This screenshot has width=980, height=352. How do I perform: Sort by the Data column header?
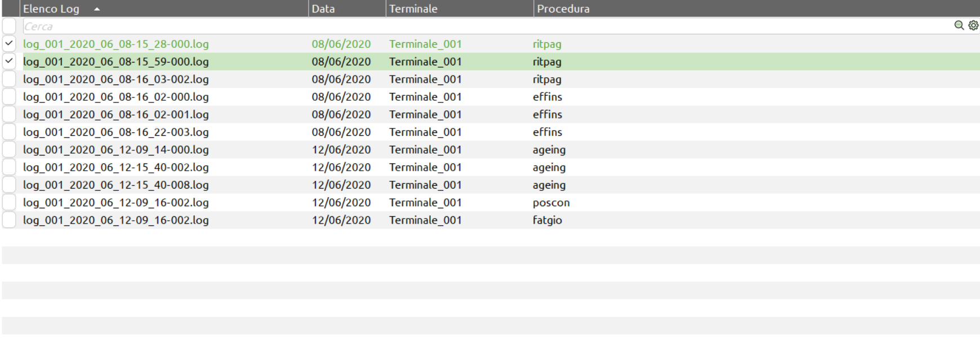tap(323, 9)
